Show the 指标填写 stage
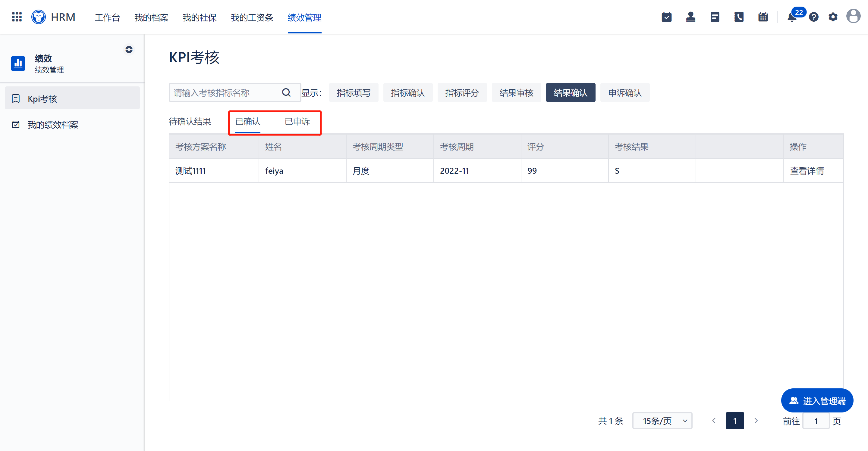Viewport: 868px width, 451px height. click(x=354, y=92)
